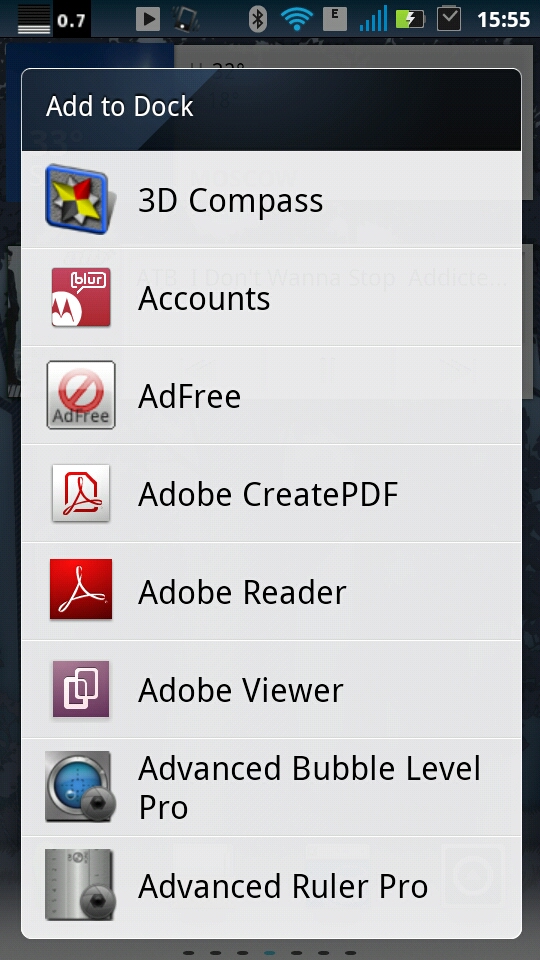This screenshot has height=960, width=540.
Task: Select the Adobe Viewer label
Action: click(x=241, y=690)
